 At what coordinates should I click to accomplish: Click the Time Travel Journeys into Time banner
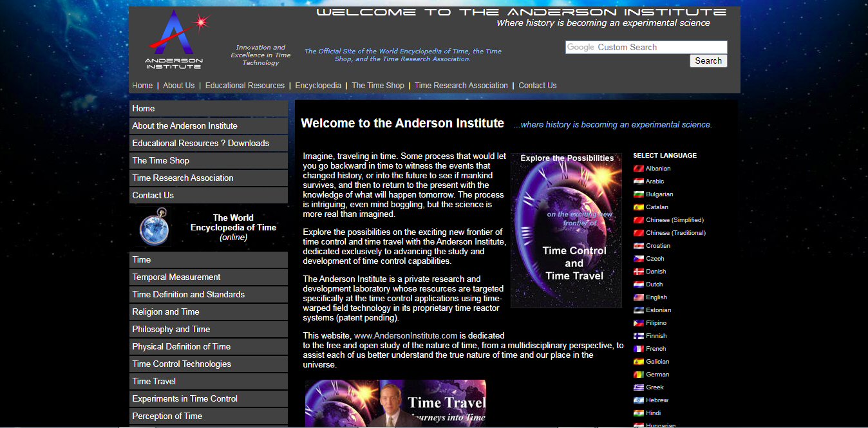click(x=396, y=404)
